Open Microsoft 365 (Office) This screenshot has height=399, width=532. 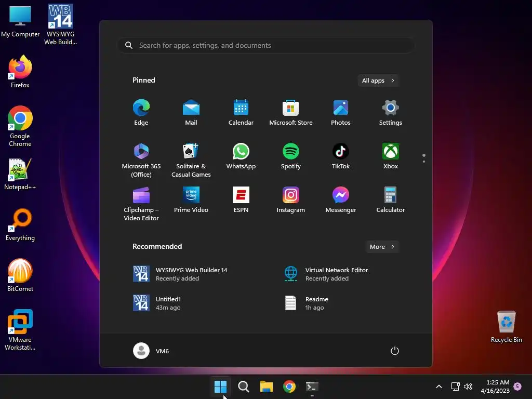[141, 160]
